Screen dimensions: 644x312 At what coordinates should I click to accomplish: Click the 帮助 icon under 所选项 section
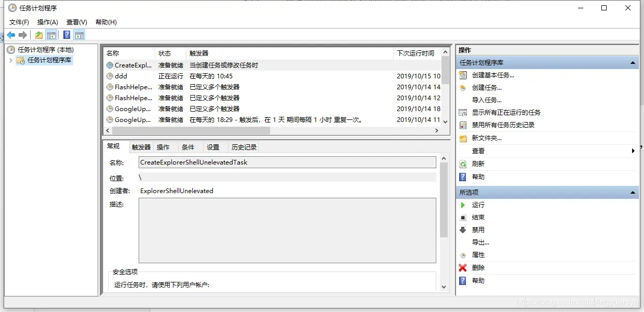click(x=463, y=281)
